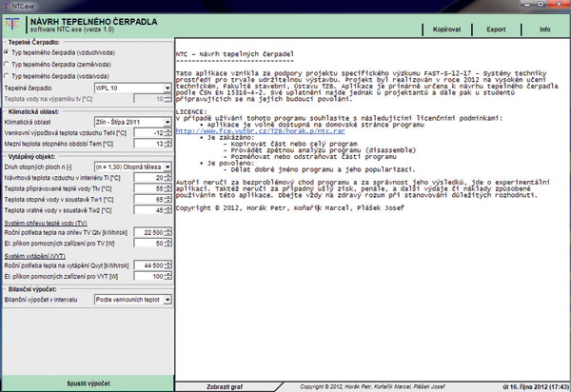Click the NTC.exe title bar app icon
The height and width of the screenshot is (392, 571).
(6, 6)
